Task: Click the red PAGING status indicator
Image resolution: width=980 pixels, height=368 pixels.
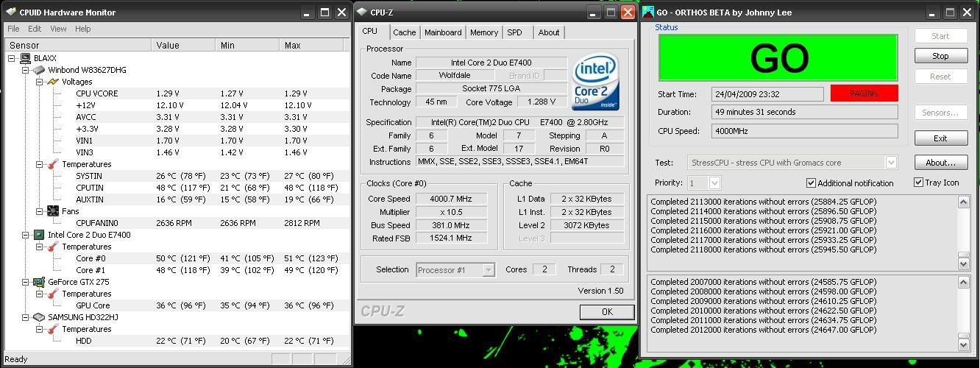Action: pos(864,93)
